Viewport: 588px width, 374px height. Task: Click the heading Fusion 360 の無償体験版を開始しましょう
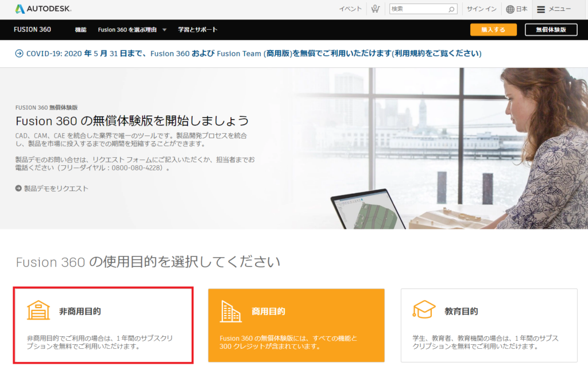point(133,121)
